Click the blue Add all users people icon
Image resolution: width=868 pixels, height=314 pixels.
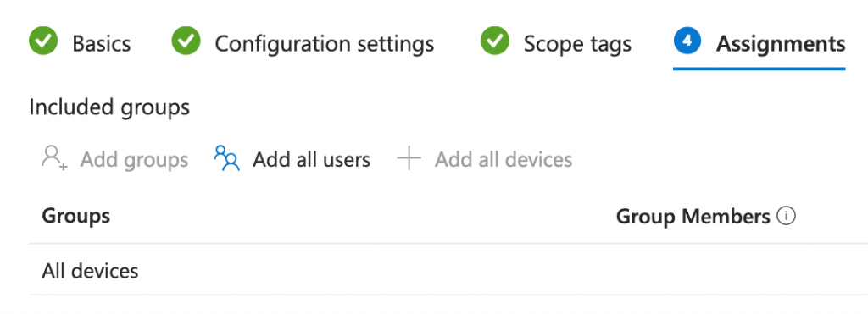coord(226,158)
